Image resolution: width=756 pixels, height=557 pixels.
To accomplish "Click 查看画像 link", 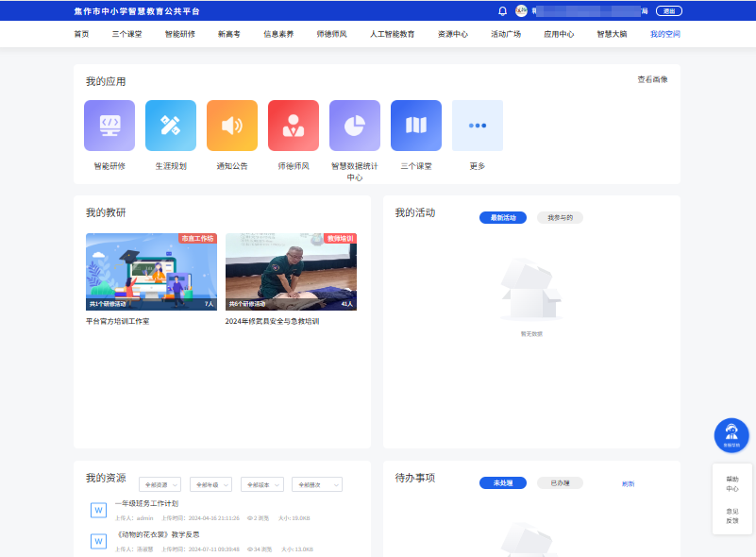I will click(x=652, y=79).
